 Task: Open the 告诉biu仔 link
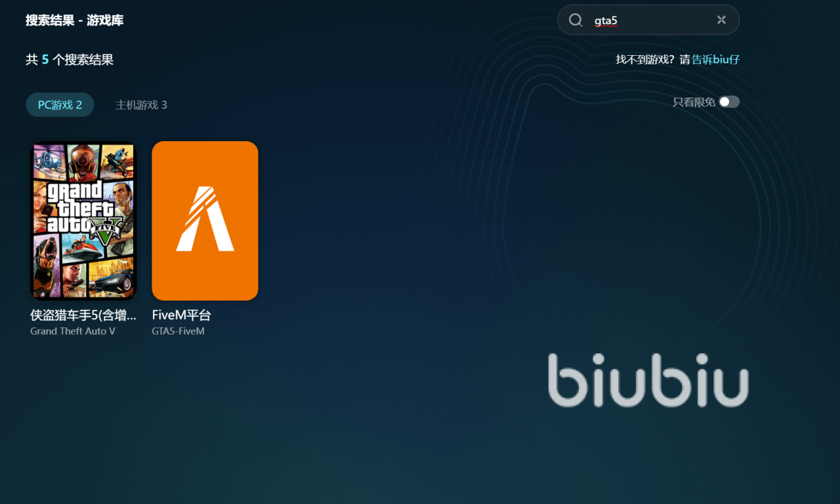pyautogui.click(x=715, y=60)
